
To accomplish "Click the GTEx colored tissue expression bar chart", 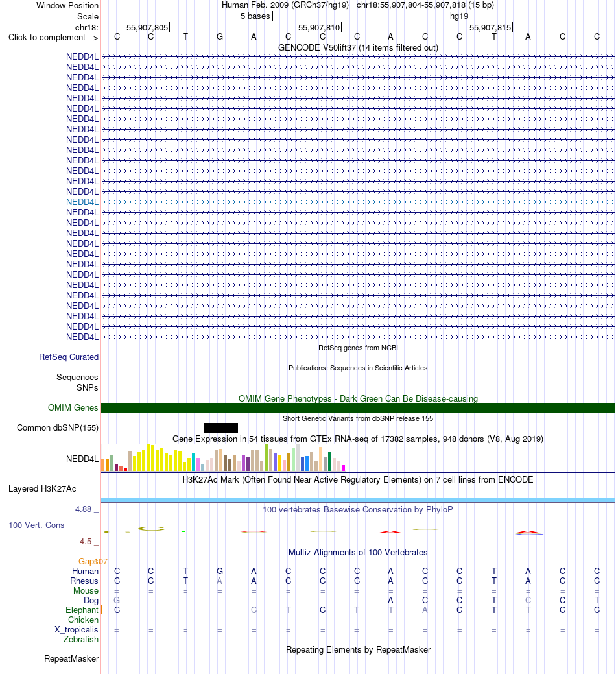I will [x=223, y=458].
